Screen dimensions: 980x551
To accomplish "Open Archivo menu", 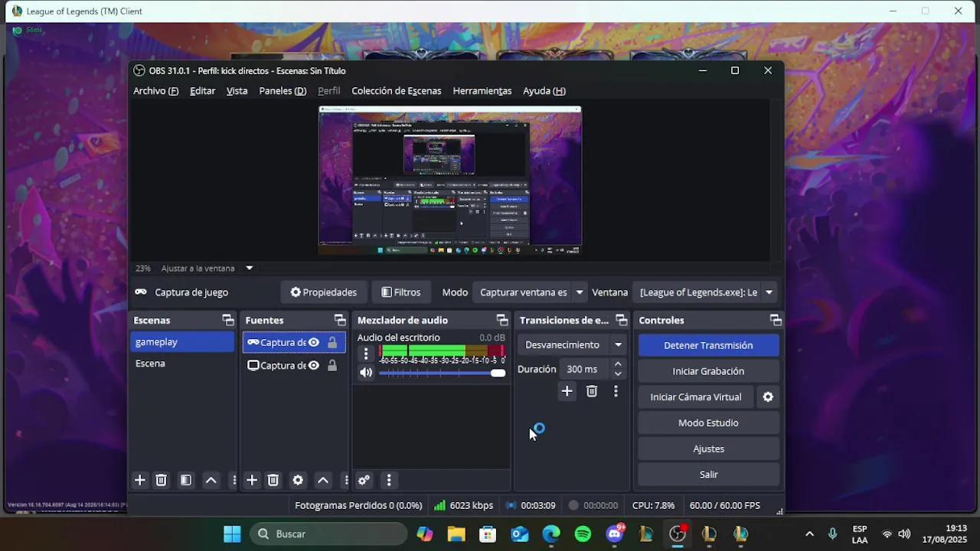I will (x=155, y=90).
